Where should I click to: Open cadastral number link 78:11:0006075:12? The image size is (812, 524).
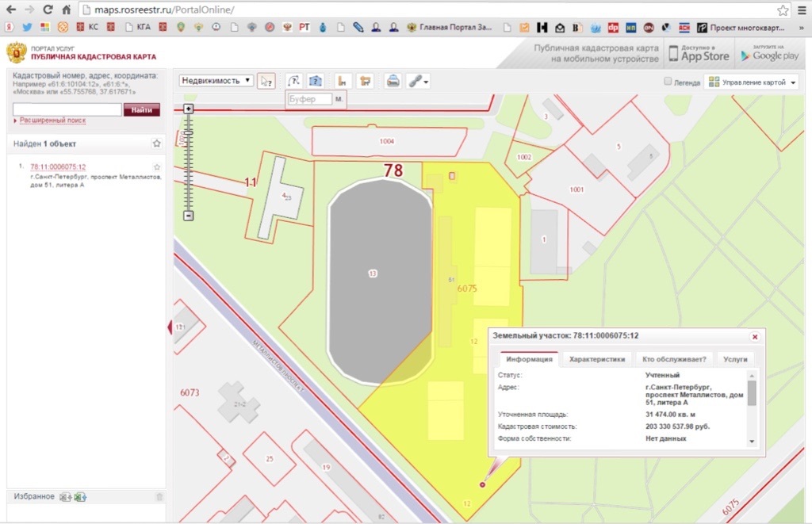[x=58, y=167]
